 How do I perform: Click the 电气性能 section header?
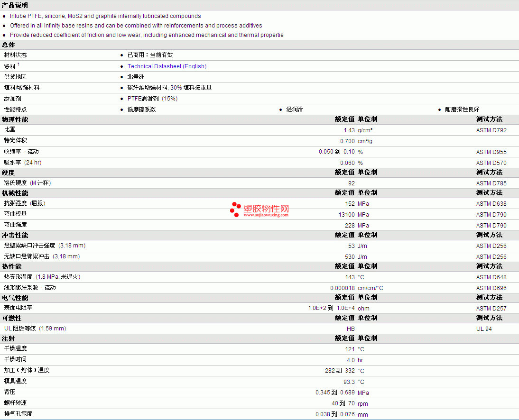point(15,298)
